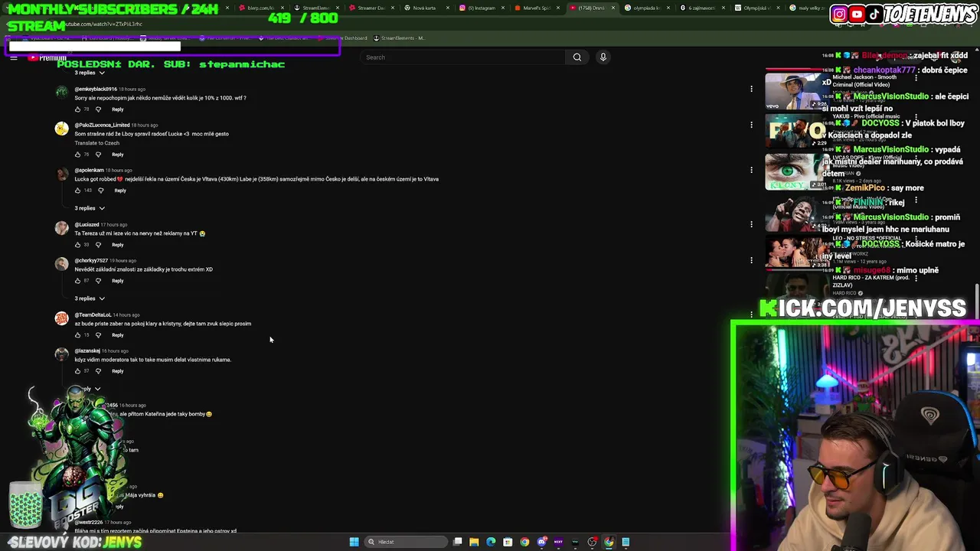980x551 pixels.
Task: Open OBS Studio from taskbar
Action: click(x=592, y=542)
